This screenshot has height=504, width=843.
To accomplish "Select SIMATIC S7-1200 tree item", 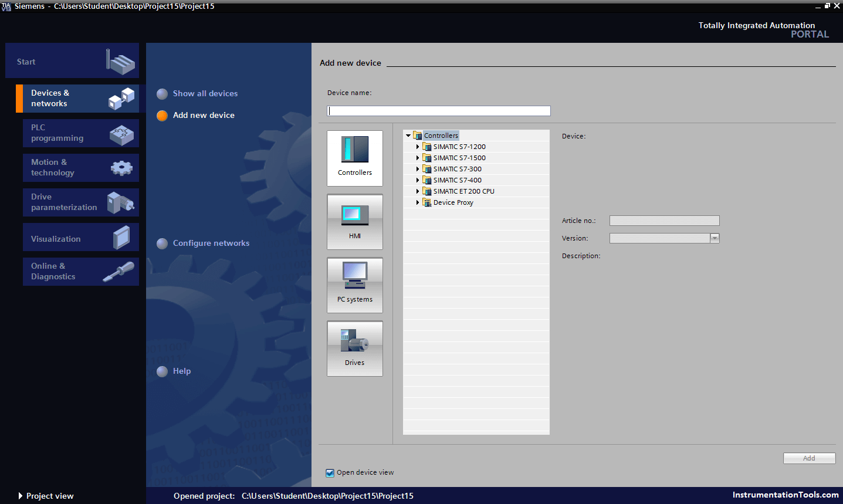I will (459, 147).
